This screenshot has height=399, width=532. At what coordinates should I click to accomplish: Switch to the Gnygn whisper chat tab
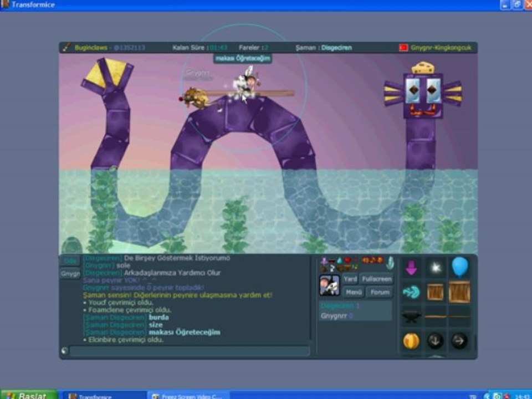(70, 273)
